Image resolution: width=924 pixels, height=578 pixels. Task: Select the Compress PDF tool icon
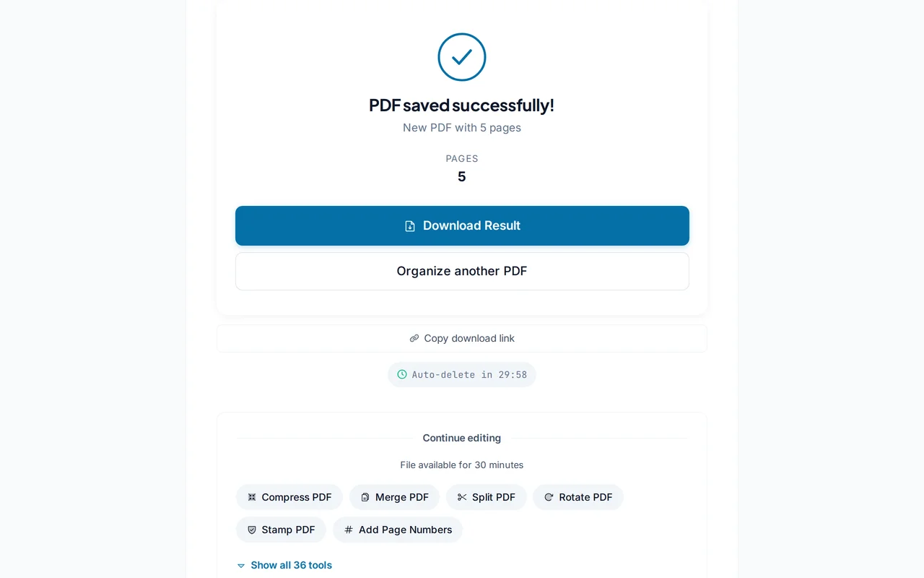point(252,497)
